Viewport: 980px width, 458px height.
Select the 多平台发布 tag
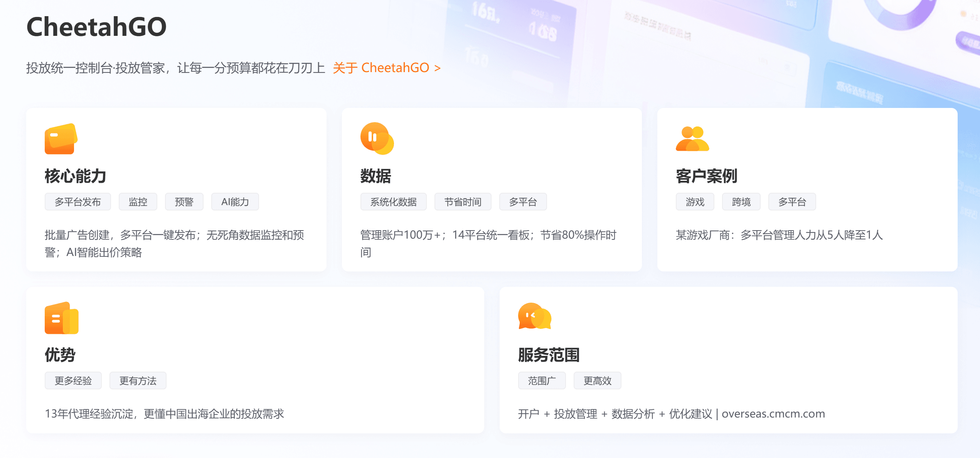coord(78,202)
